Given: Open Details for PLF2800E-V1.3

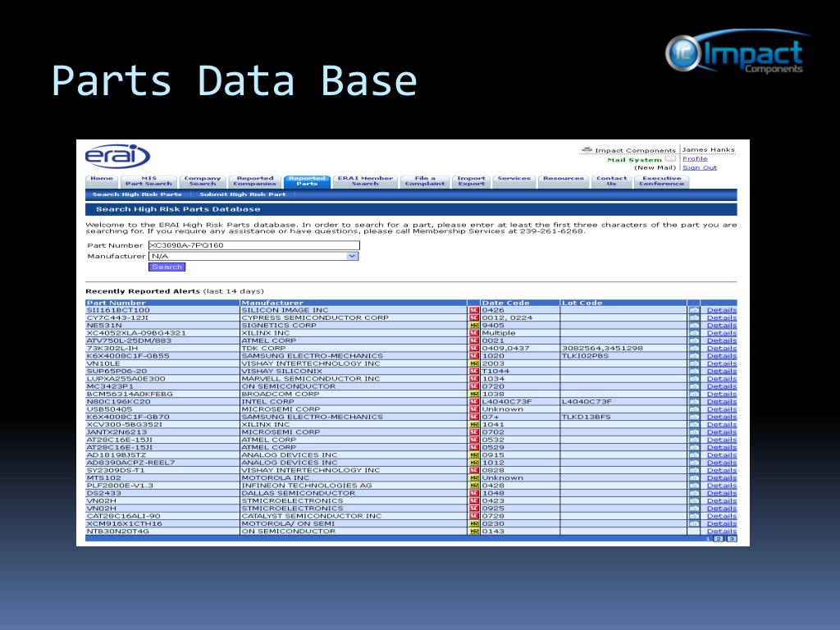Looking at the screenshot, I should pyautogui.click(x=722, y=486).
